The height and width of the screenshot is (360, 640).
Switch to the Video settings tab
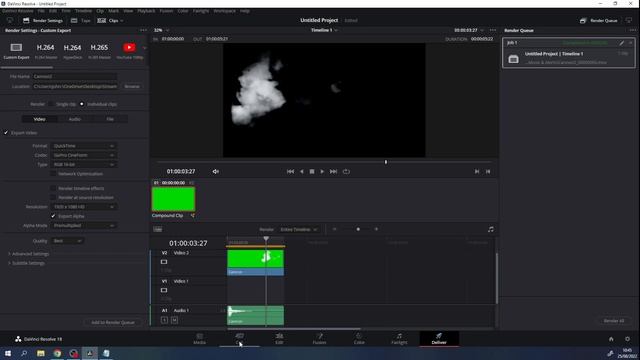40,119
